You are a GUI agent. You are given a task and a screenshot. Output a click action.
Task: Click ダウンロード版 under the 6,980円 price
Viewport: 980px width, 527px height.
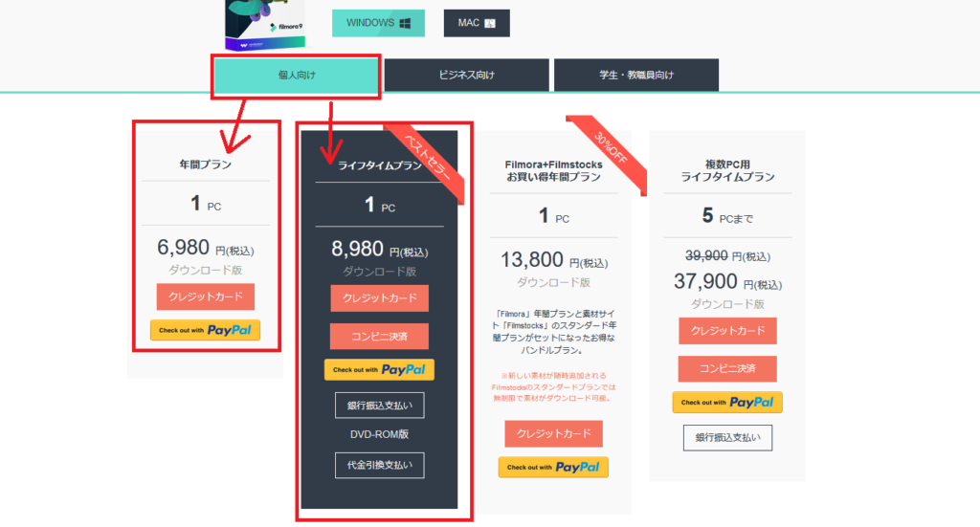[205, 271]
